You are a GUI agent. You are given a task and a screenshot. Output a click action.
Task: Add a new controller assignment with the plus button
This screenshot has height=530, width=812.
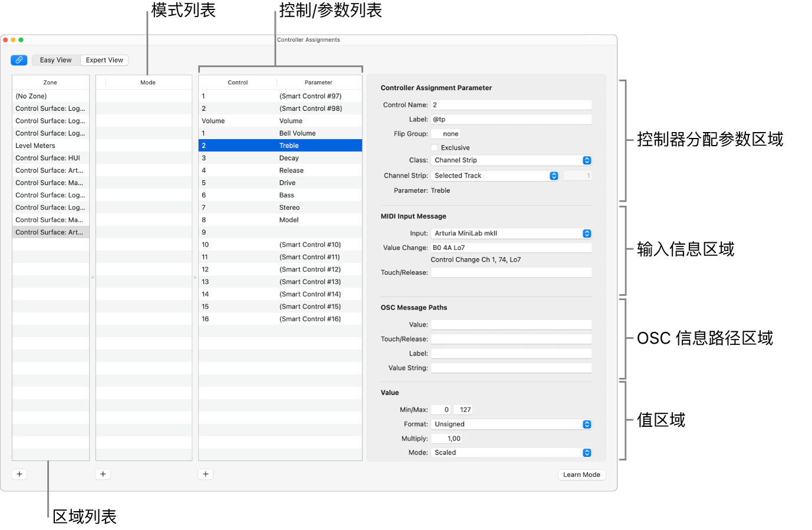[x=205, y=473]
